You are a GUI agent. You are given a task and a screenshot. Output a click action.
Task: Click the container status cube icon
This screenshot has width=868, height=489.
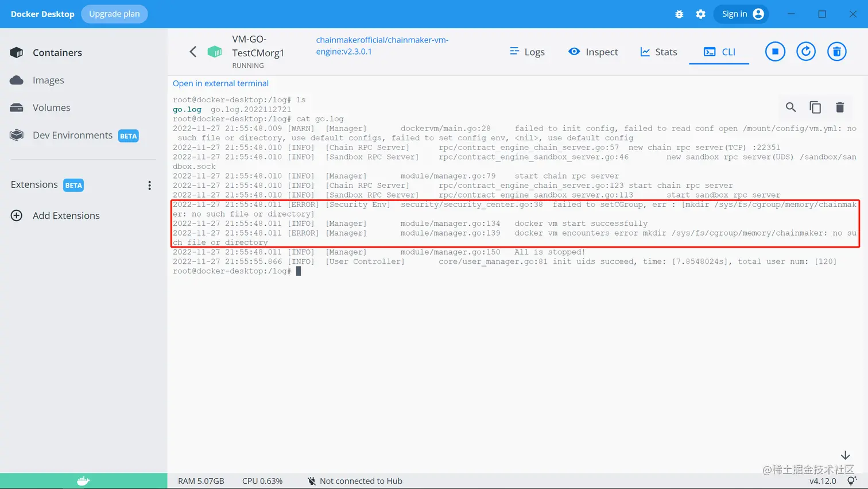pos(215,52)
